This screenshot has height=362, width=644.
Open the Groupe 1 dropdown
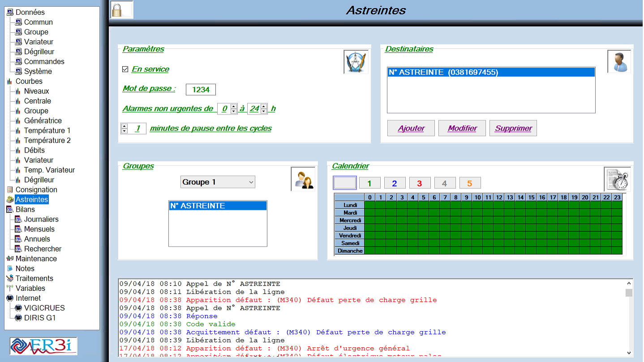pos(218,182)
